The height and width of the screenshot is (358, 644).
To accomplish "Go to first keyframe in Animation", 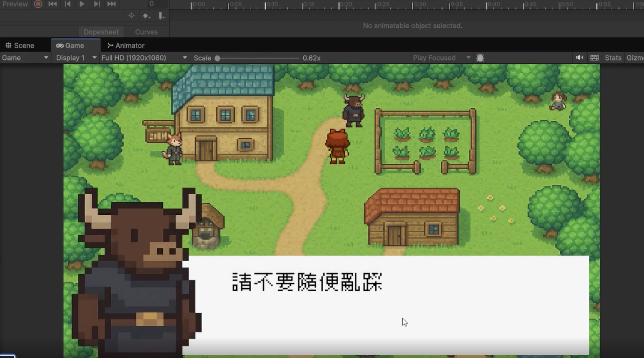I will [53, 4].
